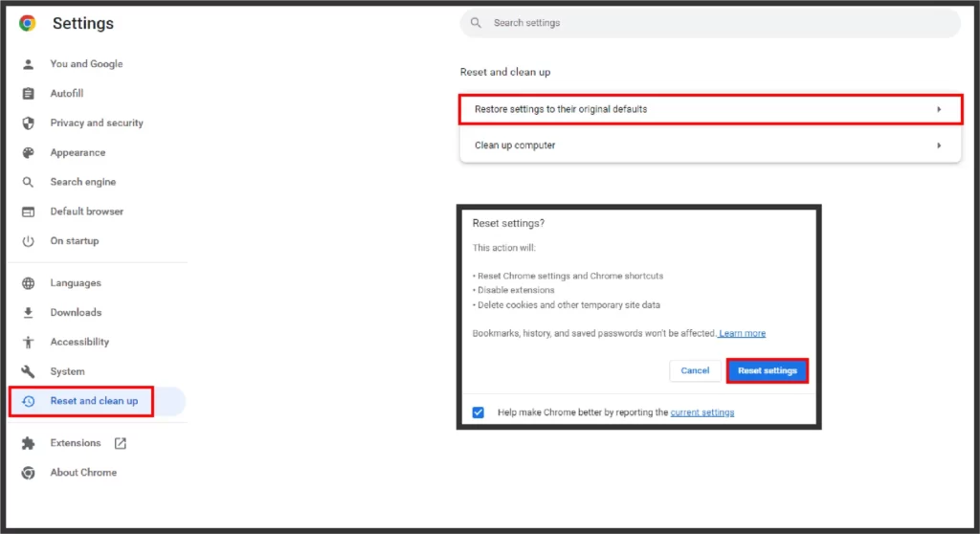Uncheck Help make Chrome better checkbox
The image size is (980, 534).
[479, 412]
